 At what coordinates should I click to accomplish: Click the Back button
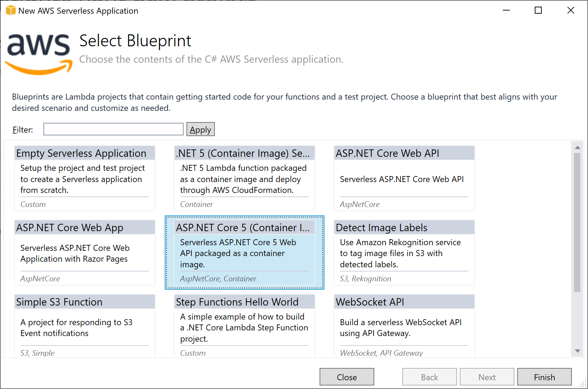pyautogui.click(x=430, y=377)
